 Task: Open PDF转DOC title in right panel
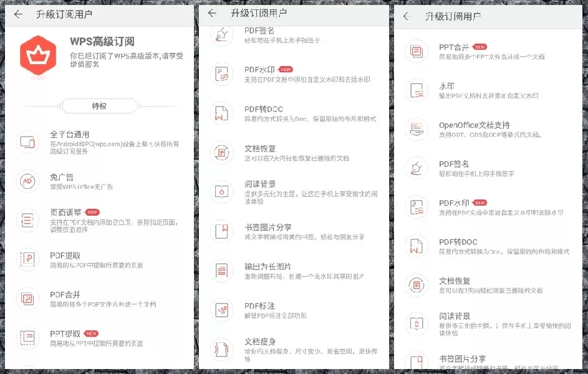458,242
